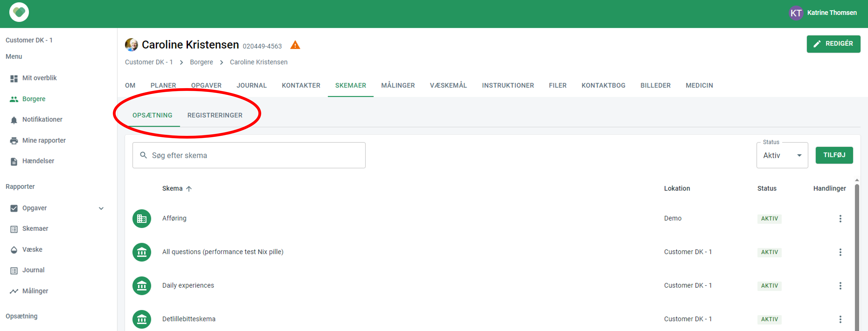Switch to the OM tab
The width and height of the screenshot is (868, 331).
click(130, 86)
